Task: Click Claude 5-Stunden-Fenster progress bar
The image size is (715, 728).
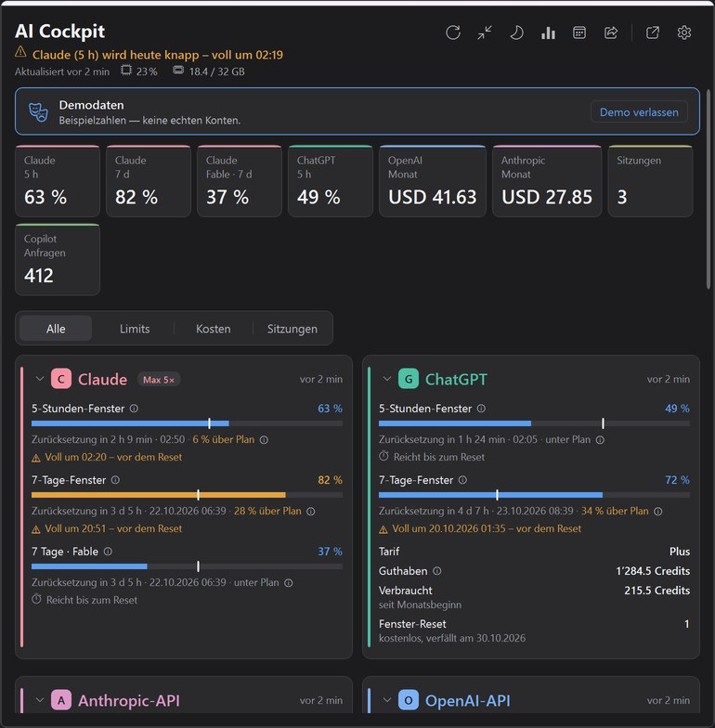Action: point(188,423)
